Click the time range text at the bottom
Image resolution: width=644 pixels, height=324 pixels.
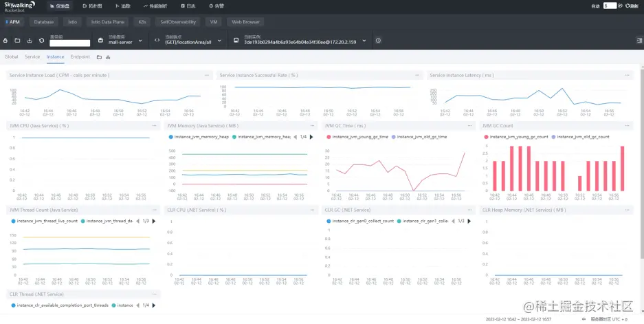518,319
